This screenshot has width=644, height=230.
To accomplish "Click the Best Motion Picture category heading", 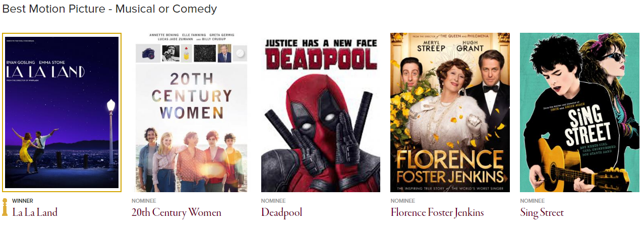I will 109,9.
